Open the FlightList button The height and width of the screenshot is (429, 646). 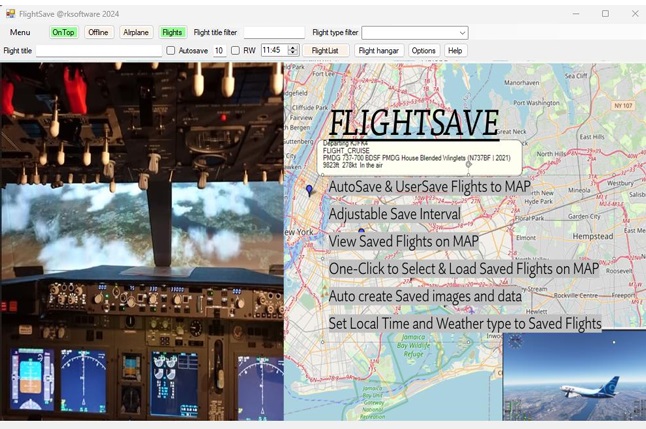tap(325, 50)
